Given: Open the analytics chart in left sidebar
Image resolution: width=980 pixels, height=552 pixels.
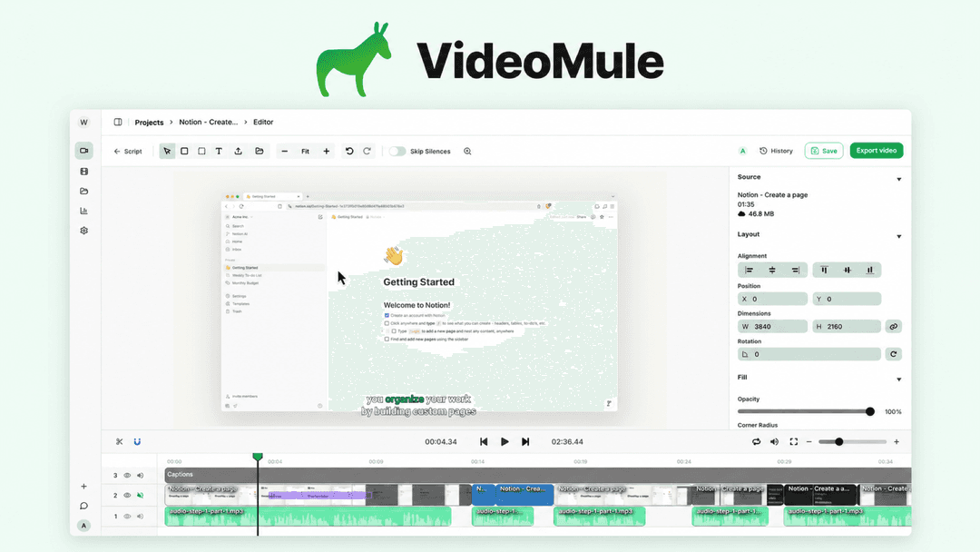Looking at the screenshot, I should (x=83, y=211).
